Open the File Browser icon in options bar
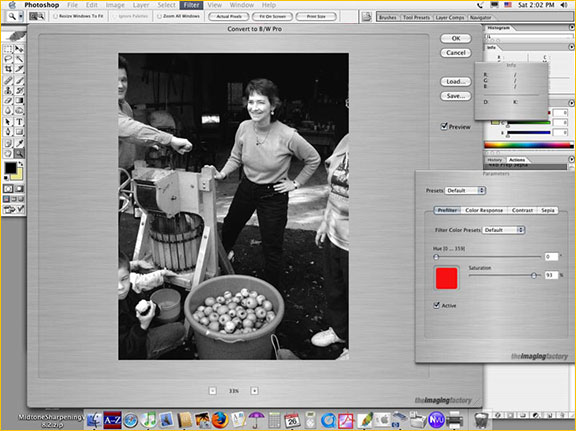 tap(366, 17)
